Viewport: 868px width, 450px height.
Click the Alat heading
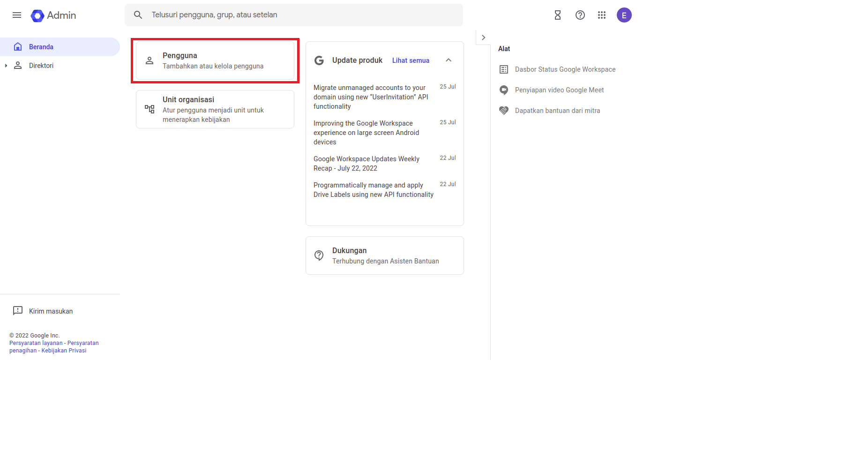click(504, 49)
